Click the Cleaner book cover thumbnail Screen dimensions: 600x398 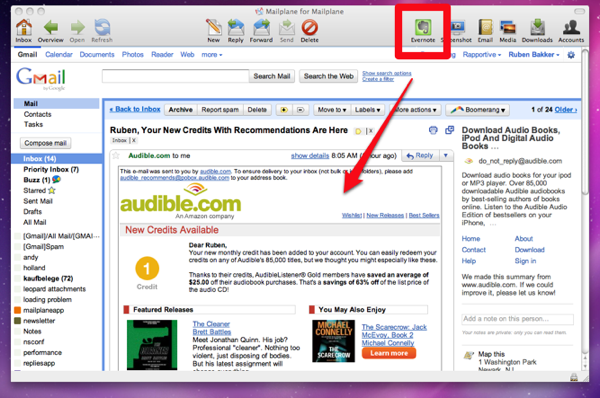(152, 345)
